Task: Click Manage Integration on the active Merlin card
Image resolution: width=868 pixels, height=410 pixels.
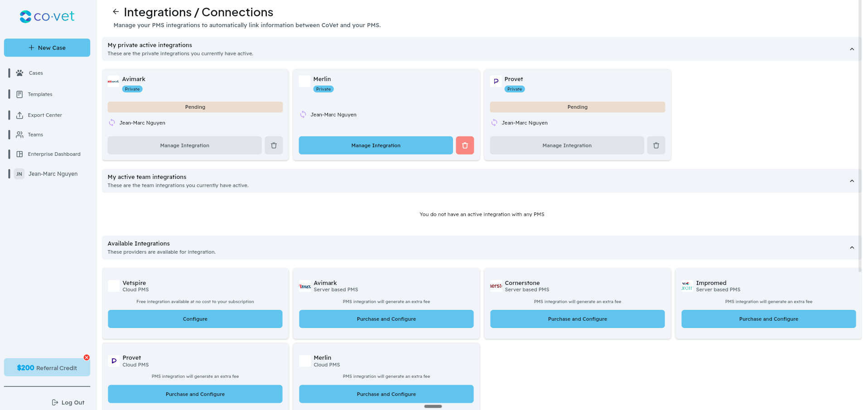Action: [376, 145]
